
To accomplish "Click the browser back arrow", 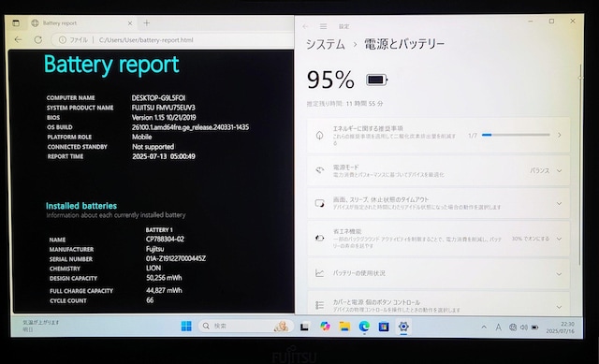I will click(x=18, y=39).
